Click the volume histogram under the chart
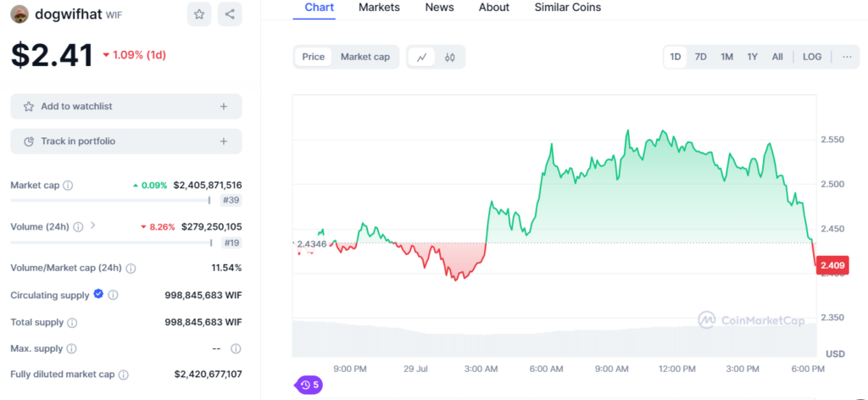The height and width of the screenshot is (400, 868). coord(554,338)
